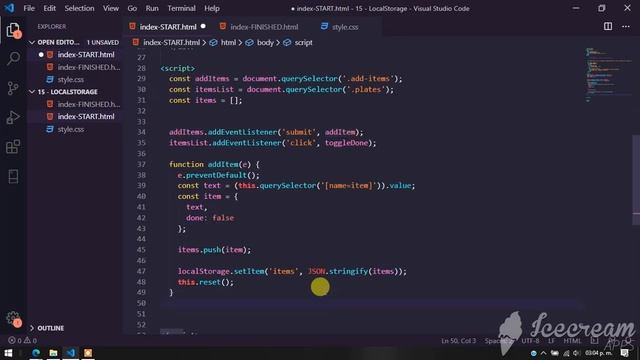Click the editor vertical scrollbar

coord(636,180)
